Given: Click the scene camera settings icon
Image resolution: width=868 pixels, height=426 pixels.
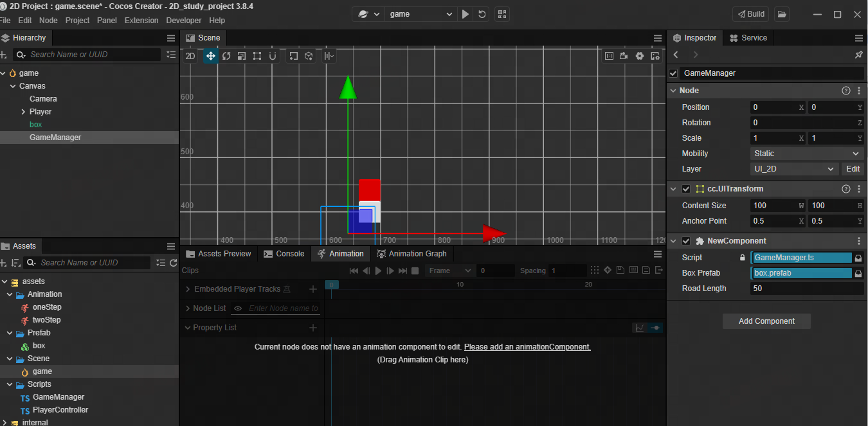Looking at the screenshot, I should [x=624, y=56].
